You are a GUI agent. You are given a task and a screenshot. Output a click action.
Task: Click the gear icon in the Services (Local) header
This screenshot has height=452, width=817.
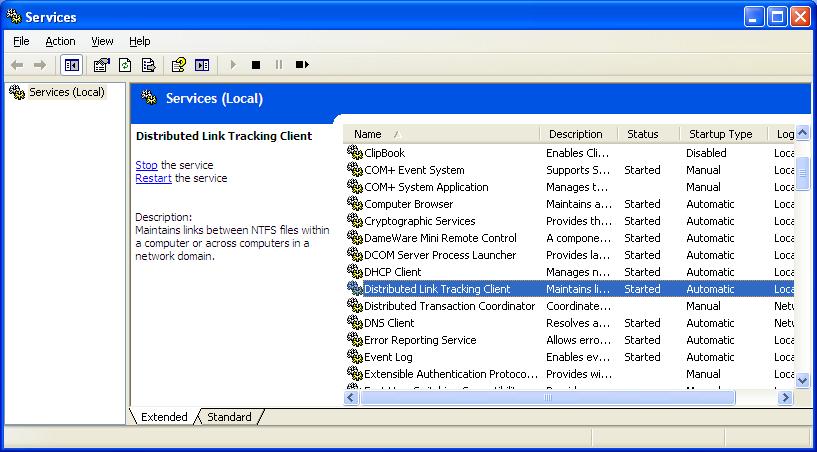click(149, 98)
